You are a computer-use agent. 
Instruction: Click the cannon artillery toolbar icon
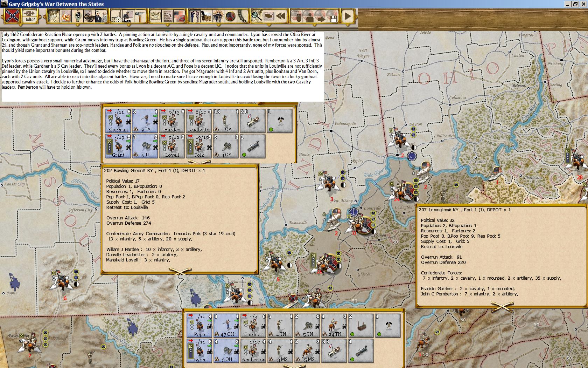[x=89, y=16]
